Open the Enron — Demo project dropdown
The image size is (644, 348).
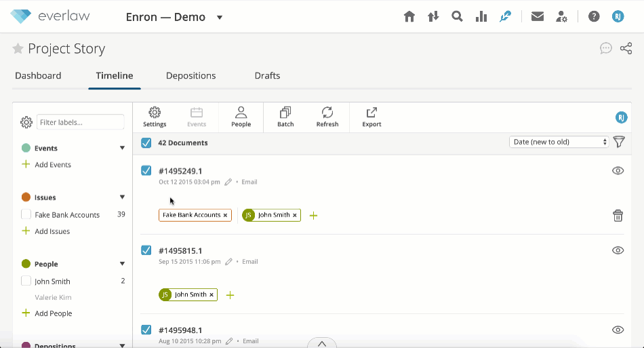coord(220,17)
